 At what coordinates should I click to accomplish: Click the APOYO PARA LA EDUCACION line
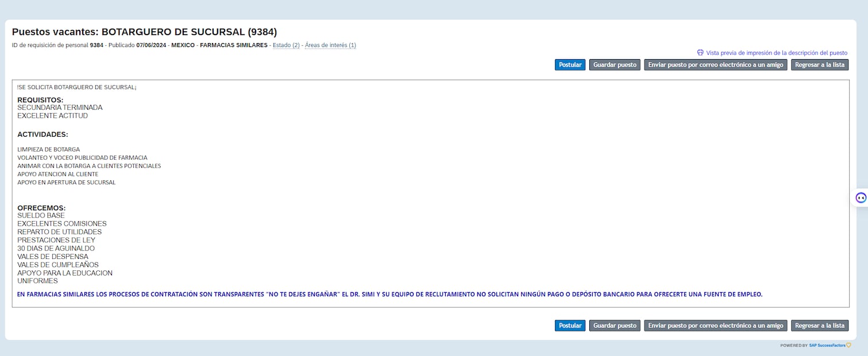(65, 273)
